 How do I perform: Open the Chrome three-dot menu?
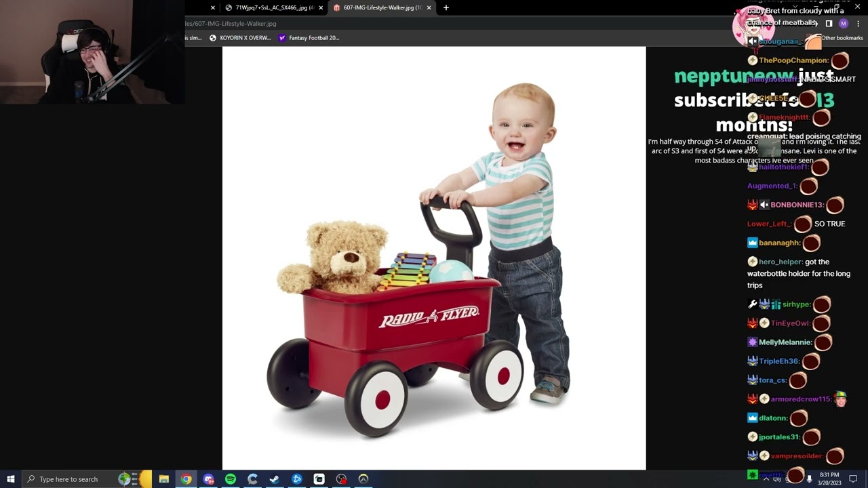pyautogui.click(x=858, y=24)
